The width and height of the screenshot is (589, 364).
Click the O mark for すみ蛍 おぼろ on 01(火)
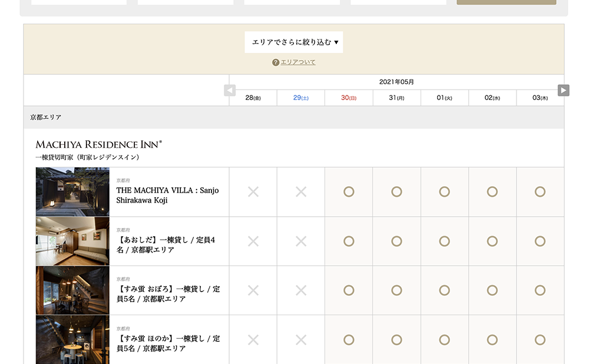click(444, 290)
